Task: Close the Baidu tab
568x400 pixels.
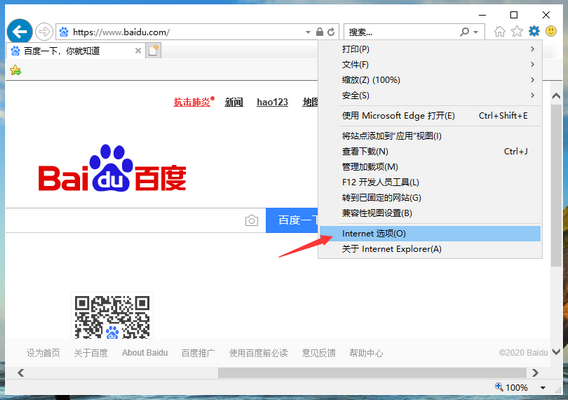Action: click(138, 51)
